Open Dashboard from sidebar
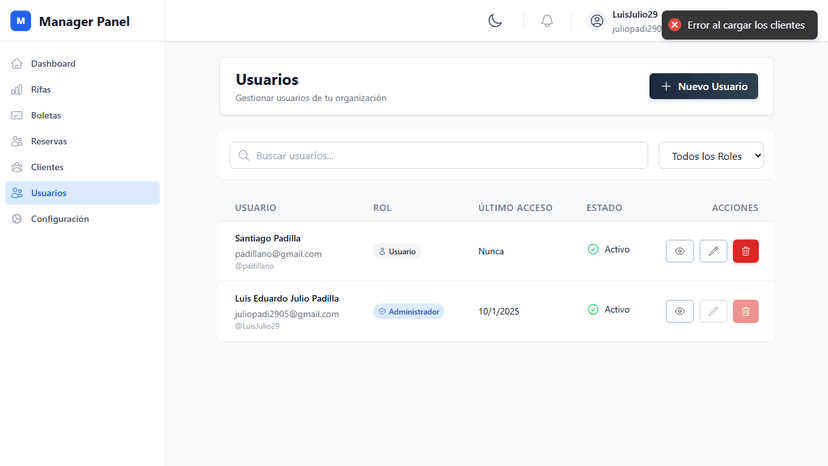Image resolution: width=828 pixels, height=466 pixels. point(52,64)
